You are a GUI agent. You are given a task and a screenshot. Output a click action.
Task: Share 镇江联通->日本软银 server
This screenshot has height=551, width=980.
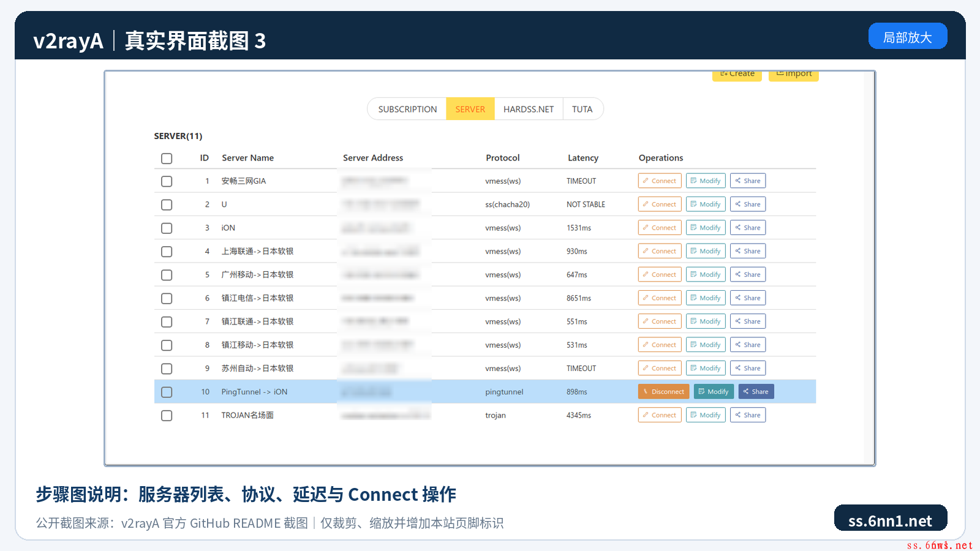[x=748, y=321]
